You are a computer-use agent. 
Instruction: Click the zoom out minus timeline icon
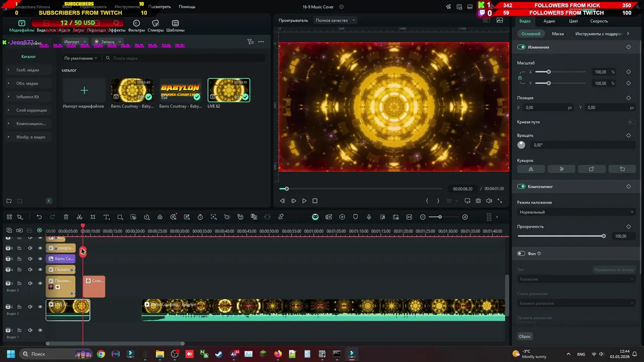(423, 217)
